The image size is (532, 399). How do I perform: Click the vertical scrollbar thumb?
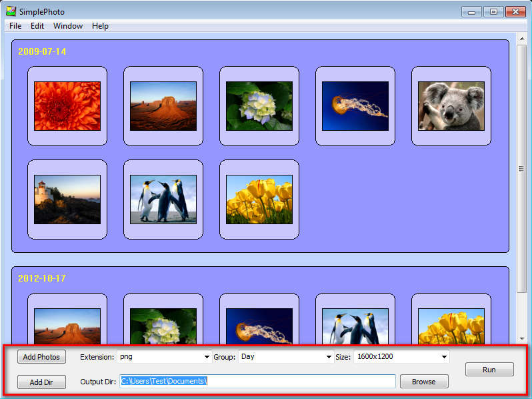[521, 168]
